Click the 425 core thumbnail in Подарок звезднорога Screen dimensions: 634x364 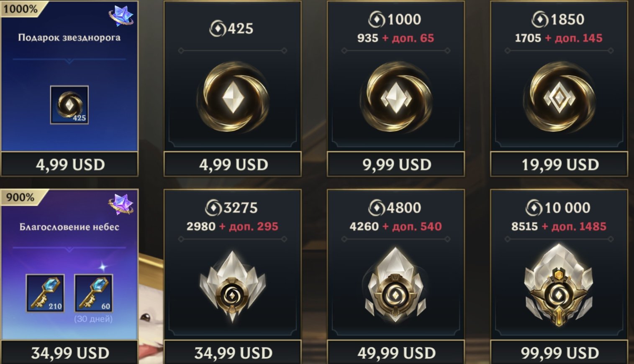tap(69, 105)
